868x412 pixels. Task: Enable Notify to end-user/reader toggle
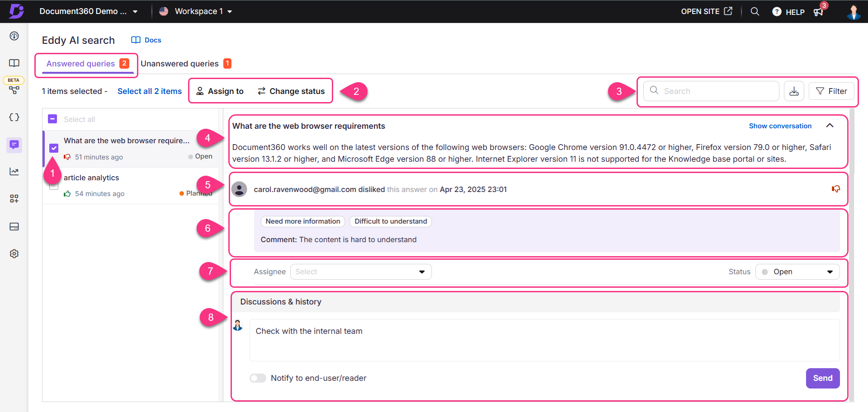(258, 378)
